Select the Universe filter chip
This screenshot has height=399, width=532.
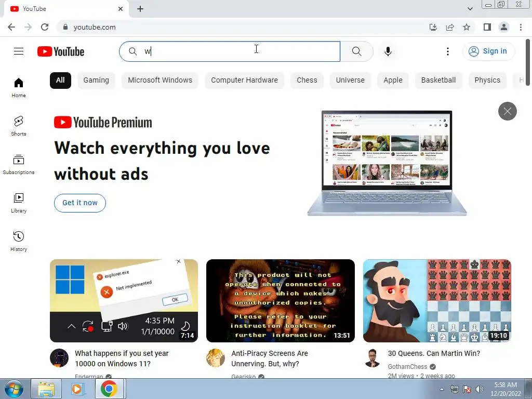pyautogui.click(x=350, y=81)
